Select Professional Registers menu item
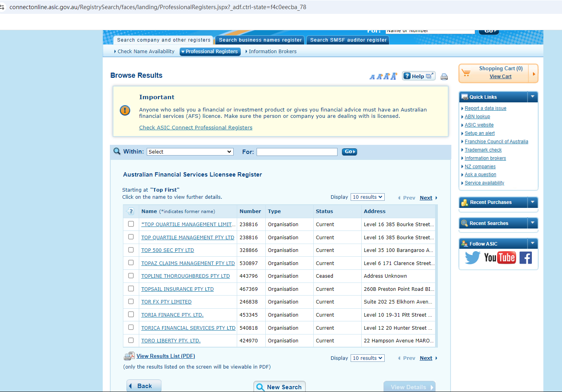Viewport: 562px width, 392px height. tap(210, 52)
